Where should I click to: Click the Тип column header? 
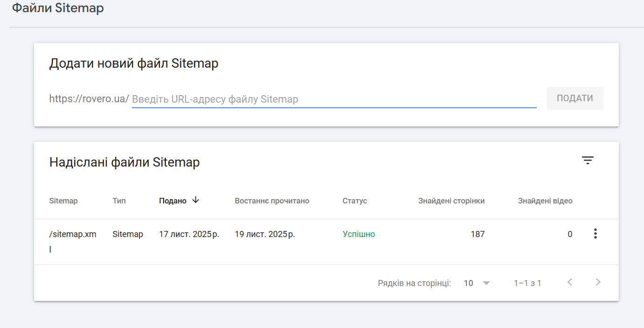tap(119, 201)
